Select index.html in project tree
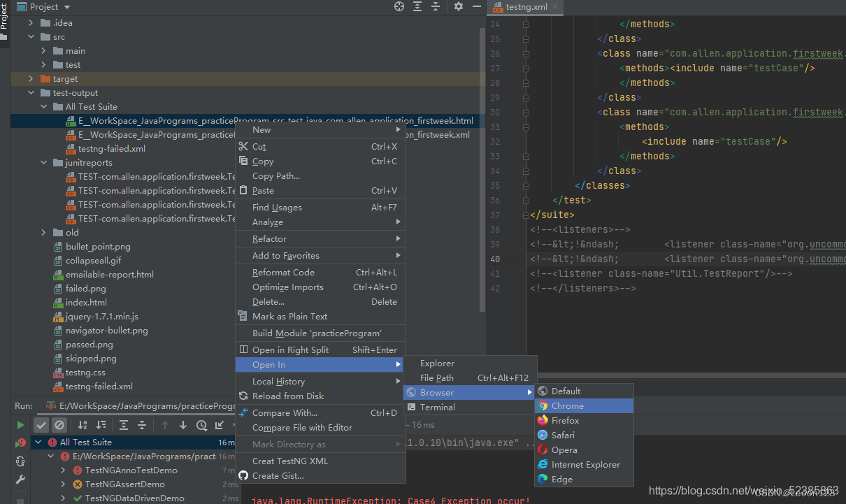This screenshot has width=846, height=504. (86, 303)
